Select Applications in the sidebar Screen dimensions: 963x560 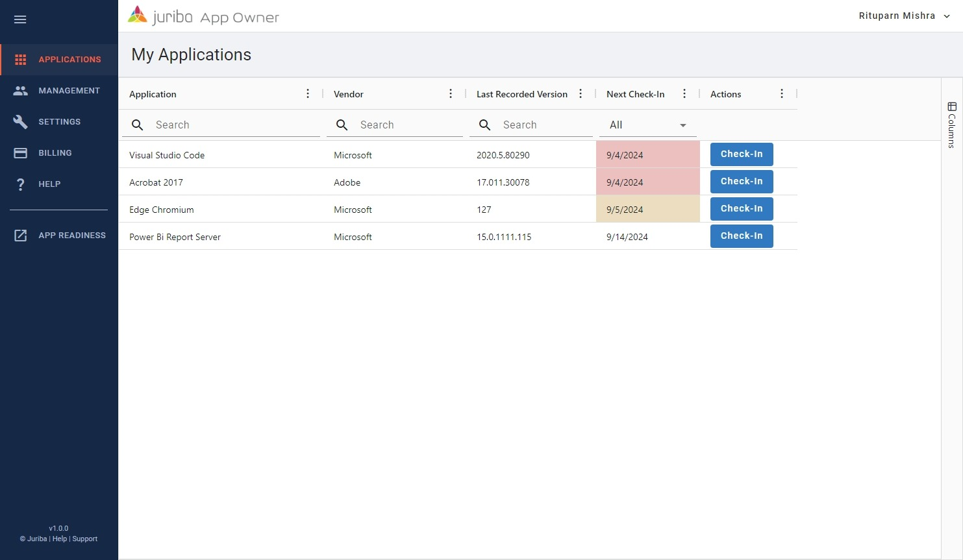pyautogui.click(x=59, y=60)
